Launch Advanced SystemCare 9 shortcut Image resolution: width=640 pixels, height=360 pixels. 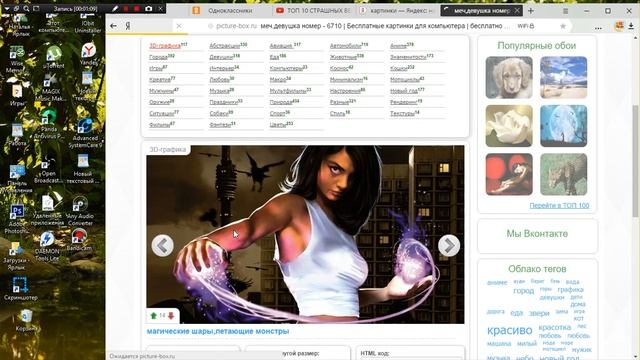pos(85,133)
